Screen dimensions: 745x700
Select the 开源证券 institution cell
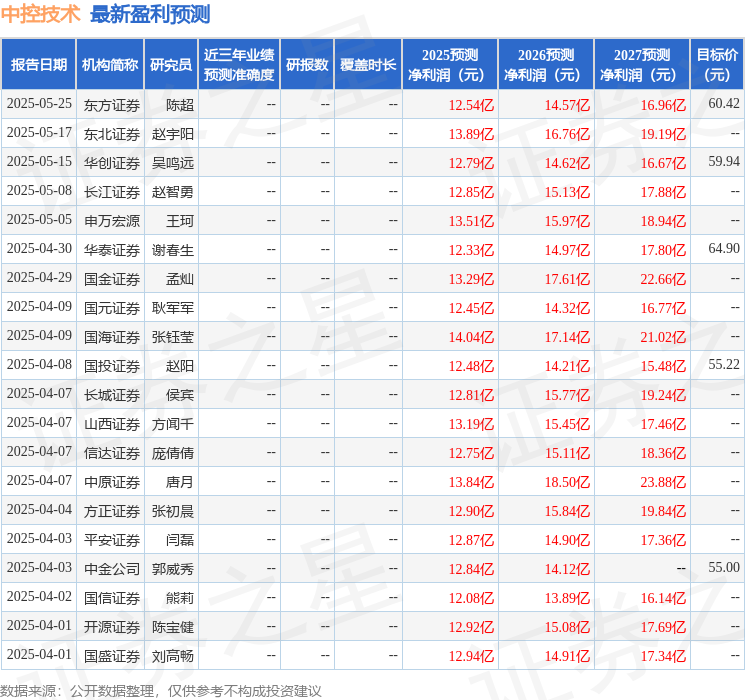(112, 627)
